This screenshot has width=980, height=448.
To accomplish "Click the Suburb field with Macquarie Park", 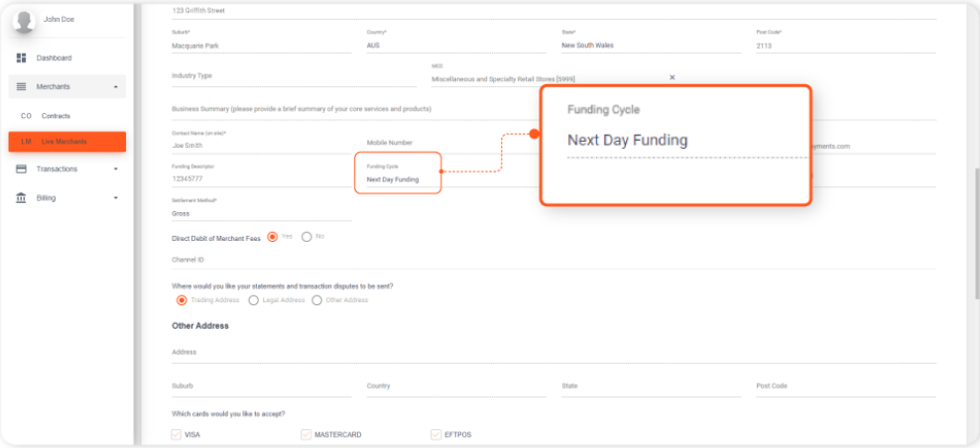I will coord(261,42).
